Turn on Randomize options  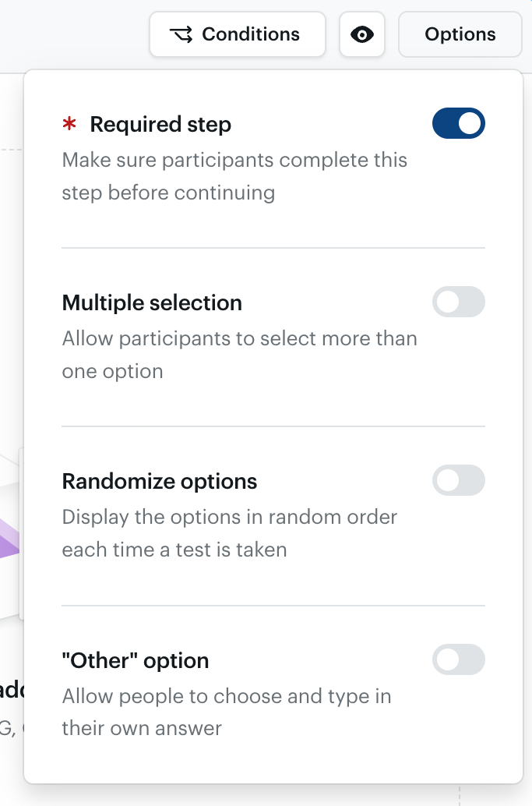coord(459,480)
